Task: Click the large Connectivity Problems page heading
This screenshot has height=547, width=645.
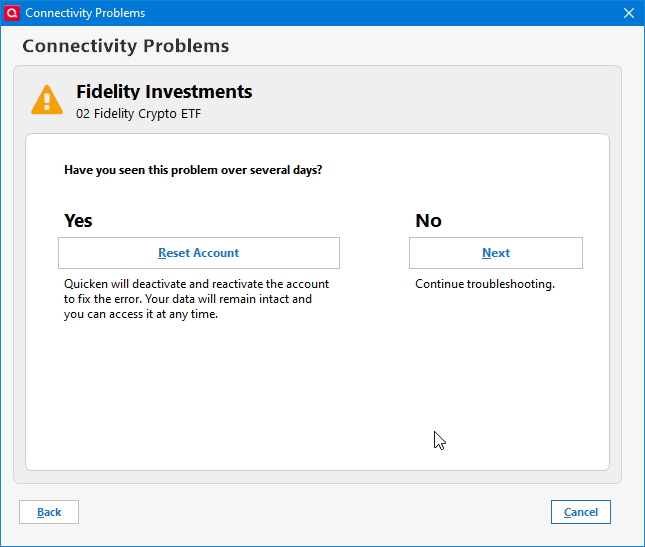Action: point(125,46)
